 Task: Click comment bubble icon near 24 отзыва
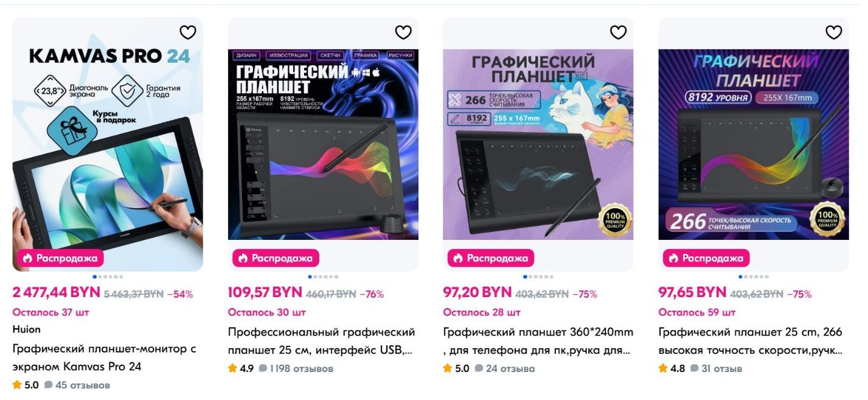tap(479, 368)
